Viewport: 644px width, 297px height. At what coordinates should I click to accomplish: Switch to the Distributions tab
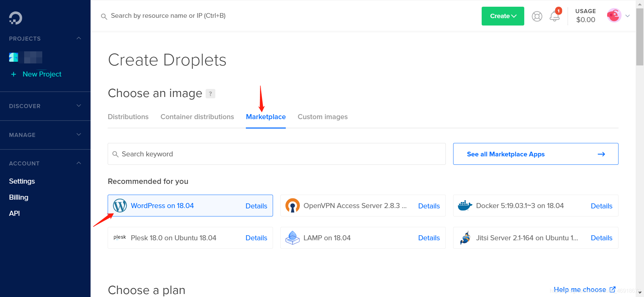pos(128,117)
